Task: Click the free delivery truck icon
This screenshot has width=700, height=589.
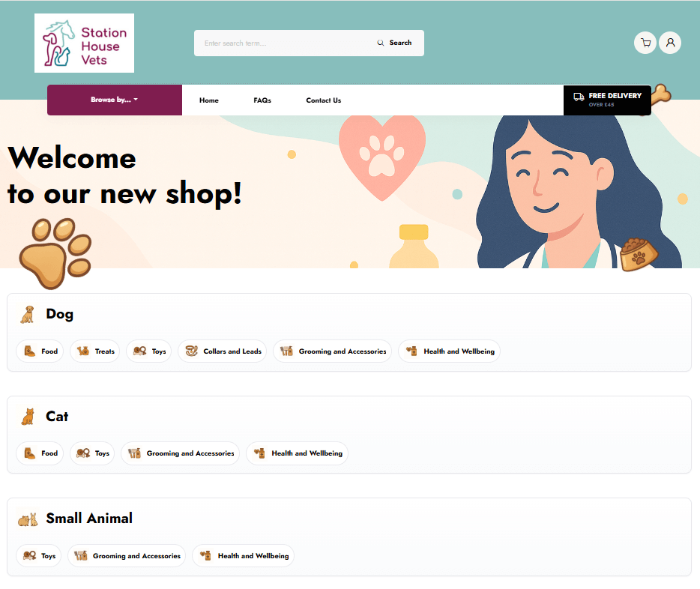Action: pyautogui.click(x=579, y=97)
